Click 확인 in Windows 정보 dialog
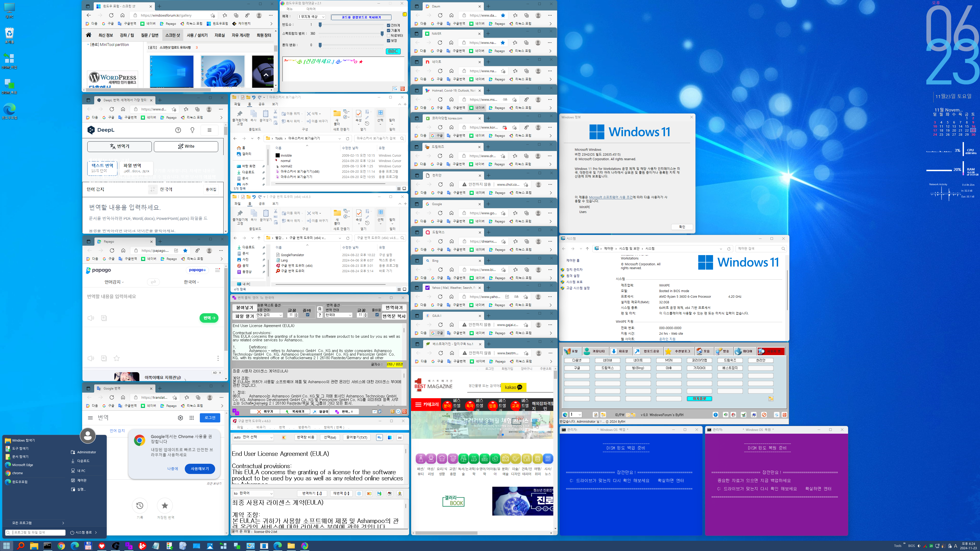The width and height of the screenshot is (980, 551). pyautogui.click(x=682, y=227)
